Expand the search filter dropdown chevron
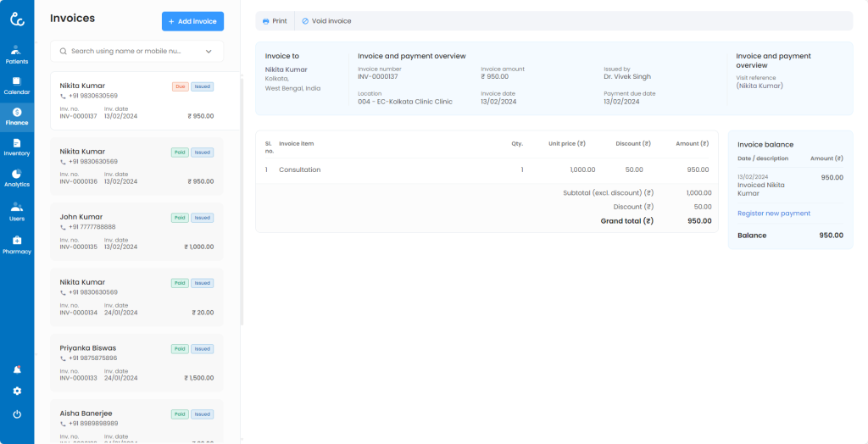Screen dimensions: 868x444 [x=209, y=51]
